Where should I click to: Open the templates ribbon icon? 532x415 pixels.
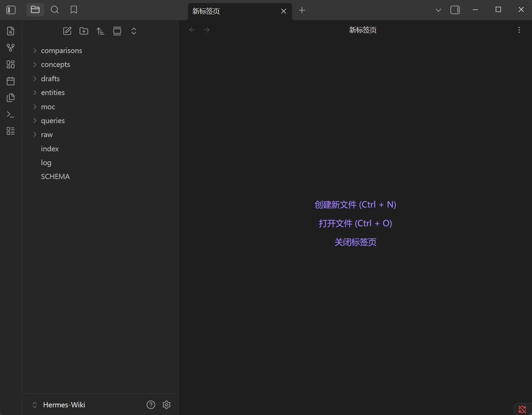(x=11, y=98)
